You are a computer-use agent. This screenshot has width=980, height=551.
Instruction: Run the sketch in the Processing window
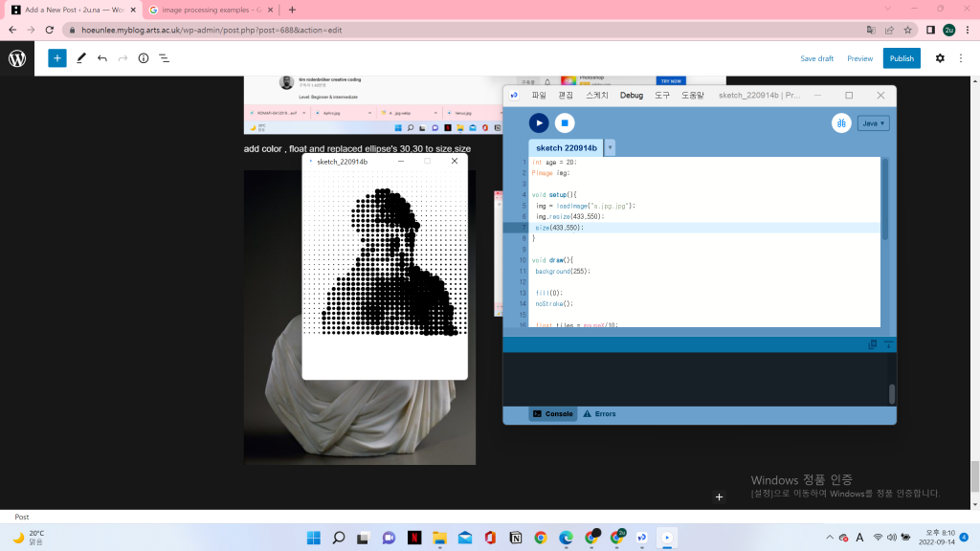pos(539,123)
